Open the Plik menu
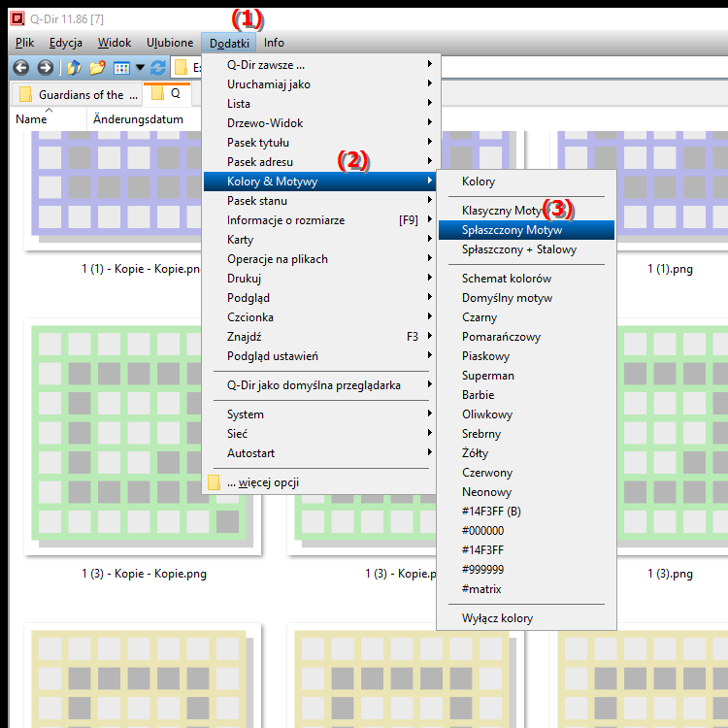728x728 pixels. pyautogui.click(x=24, y=43)
